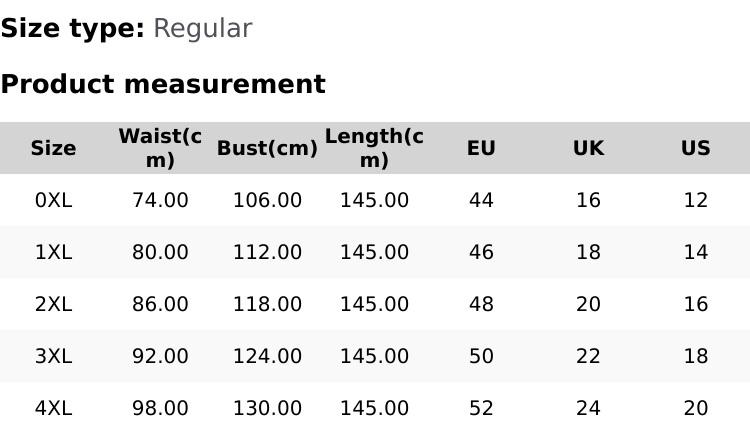Select the 1XL size row label
The height and width of the screenshot is (434, 750).
coord(53,252)
